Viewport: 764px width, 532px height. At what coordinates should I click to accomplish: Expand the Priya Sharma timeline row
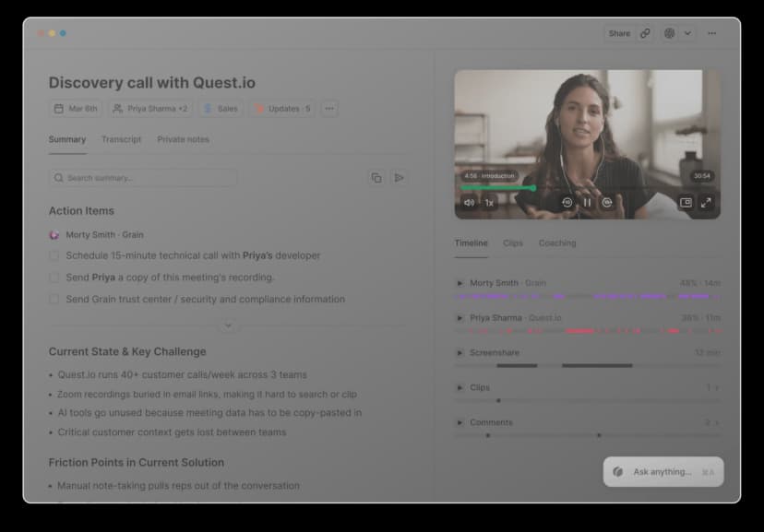tap(460, 318)
